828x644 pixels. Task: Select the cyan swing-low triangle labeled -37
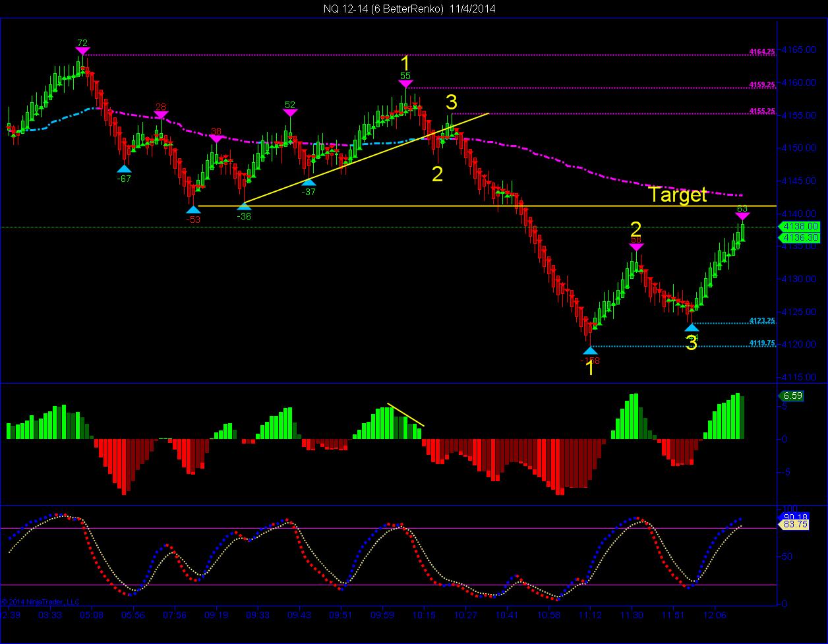click(309, 183)
